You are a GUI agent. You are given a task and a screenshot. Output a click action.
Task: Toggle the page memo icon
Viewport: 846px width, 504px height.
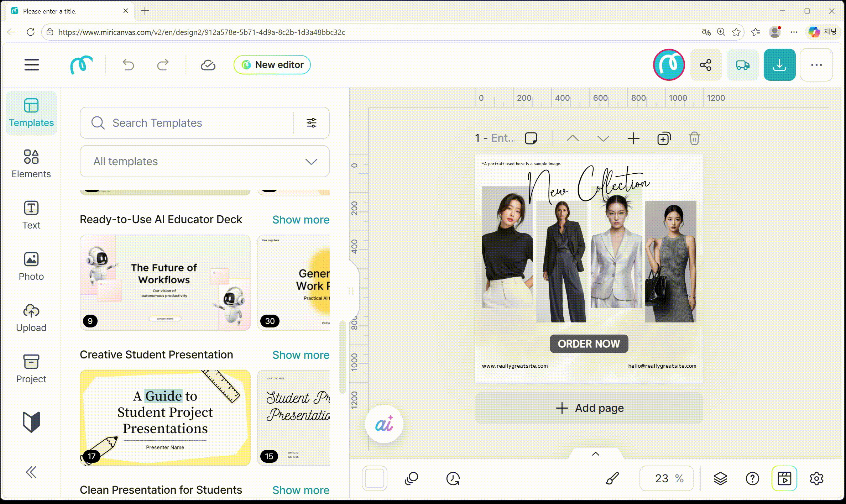[531, 138]
